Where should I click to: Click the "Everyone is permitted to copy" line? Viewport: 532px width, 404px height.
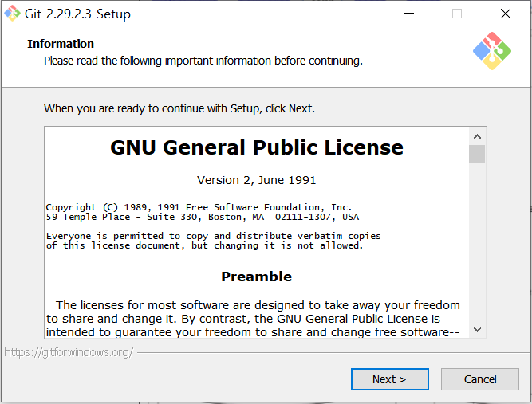pyautogui.click(x=214, y=236)
